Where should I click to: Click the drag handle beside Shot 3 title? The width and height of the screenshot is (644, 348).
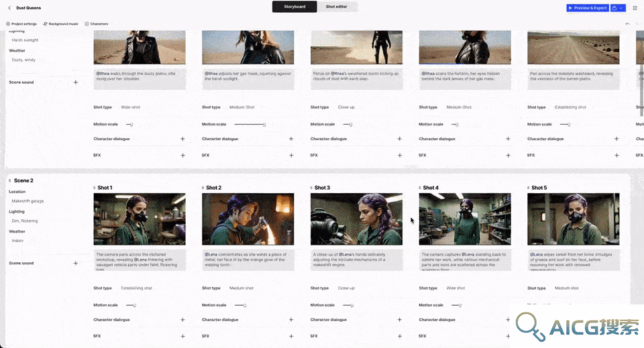[x=311, y=188]
